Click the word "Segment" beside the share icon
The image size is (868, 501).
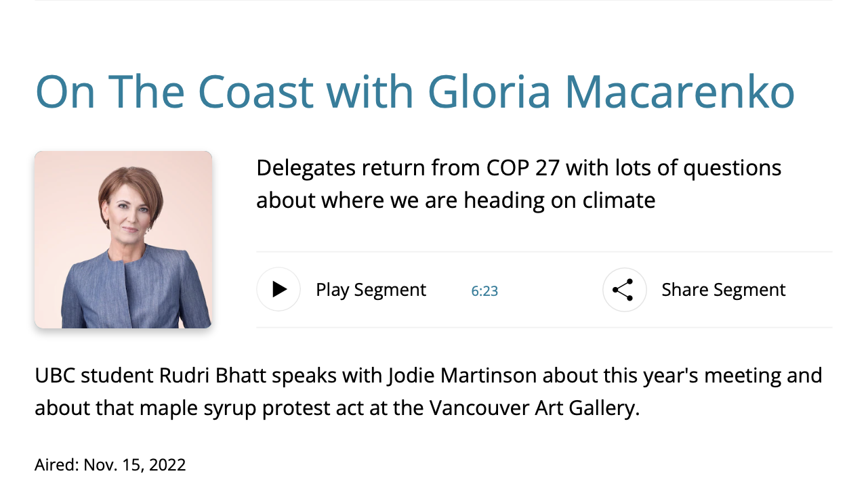coord(745,290)
